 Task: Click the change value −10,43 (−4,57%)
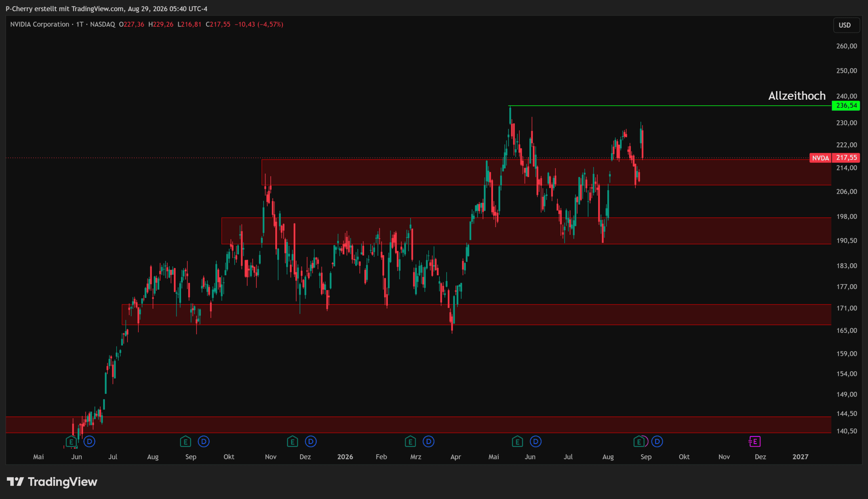tap(259, 24)
